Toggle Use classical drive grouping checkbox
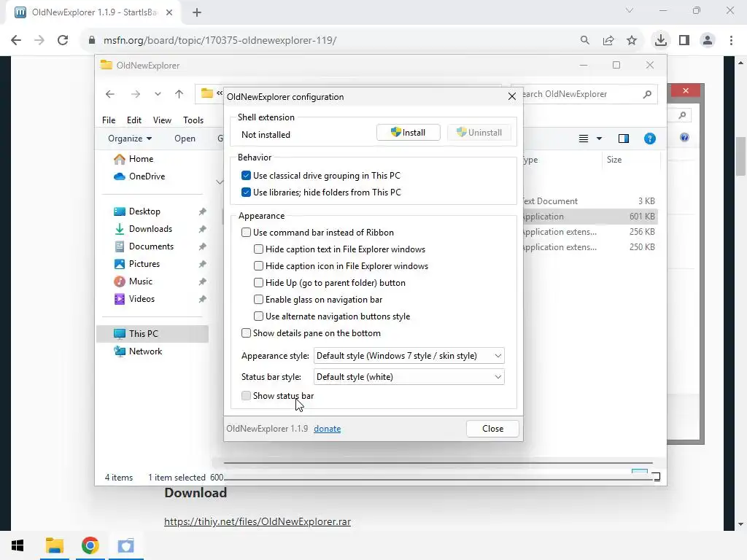Viewport: 747px width, 560px height. [x=246, y=176]
